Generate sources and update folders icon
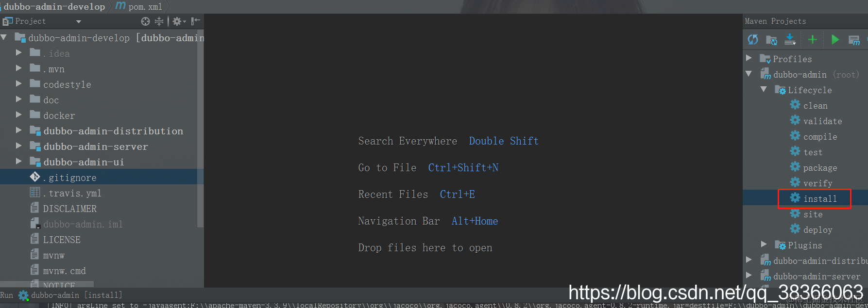The width and height of the screenshot is (868, 308). [x=771, y=40]
